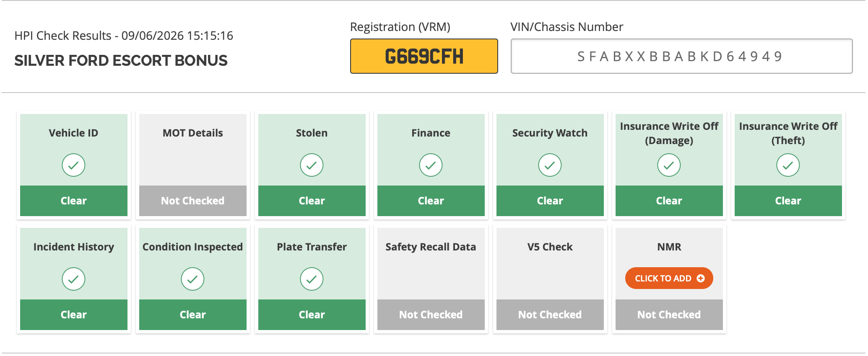Click the Finance checkmark circle icon

click(431, 165)
